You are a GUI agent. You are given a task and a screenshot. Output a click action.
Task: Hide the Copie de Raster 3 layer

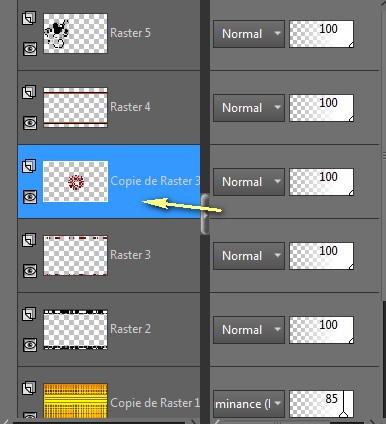click(x=30, y=197)
